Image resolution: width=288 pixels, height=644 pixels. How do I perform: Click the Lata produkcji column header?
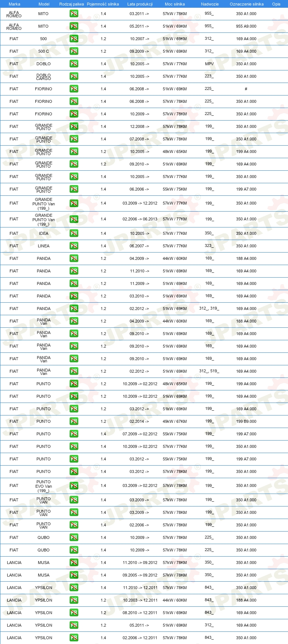click(x=140, y=4)
